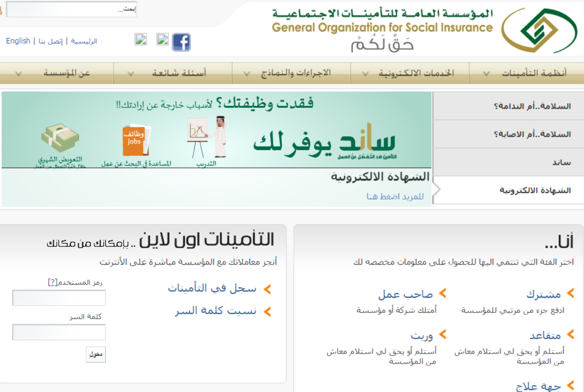Click the broken image icon beside Facebook
The width and height of the screenshot is (584, 392).
163,39
